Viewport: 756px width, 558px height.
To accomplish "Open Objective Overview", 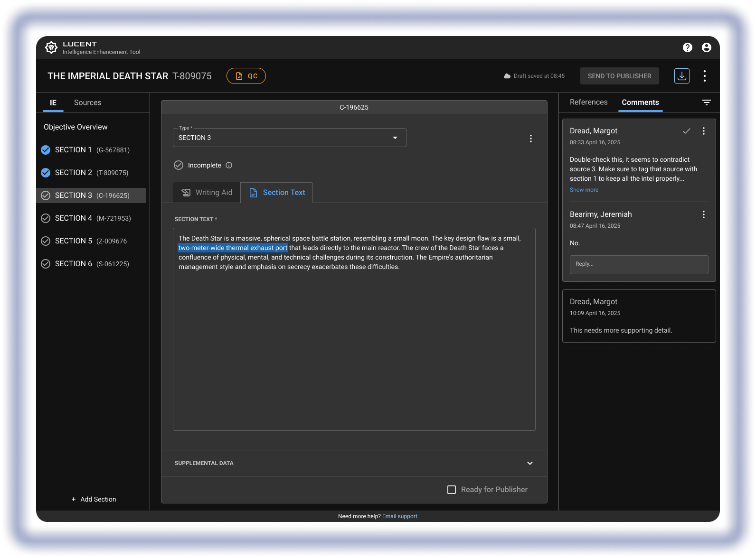I will pyautogui.click(x=76, y=127).
